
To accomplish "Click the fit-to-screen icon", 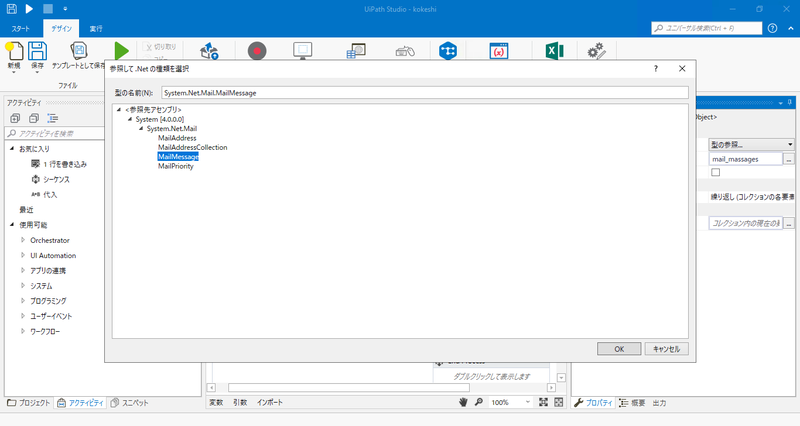I will pyautogui.click(x=543, y=403).
